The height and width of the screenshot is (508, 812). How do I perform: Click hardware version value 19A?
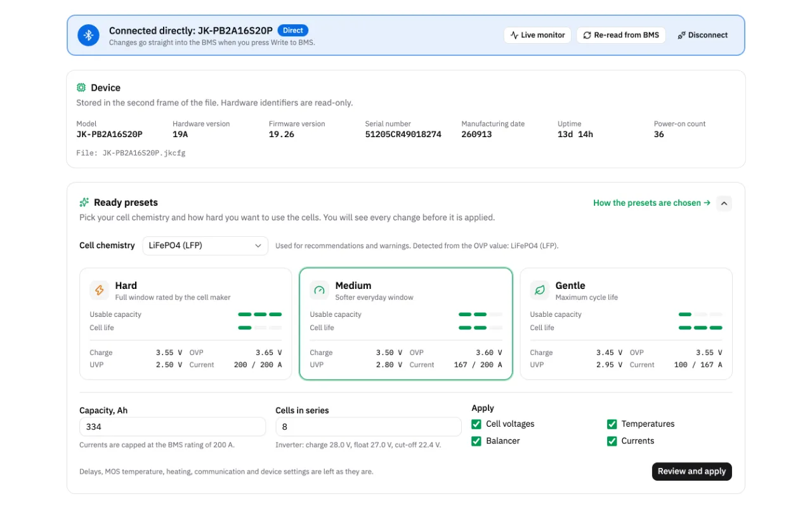(x=180, y=135)
